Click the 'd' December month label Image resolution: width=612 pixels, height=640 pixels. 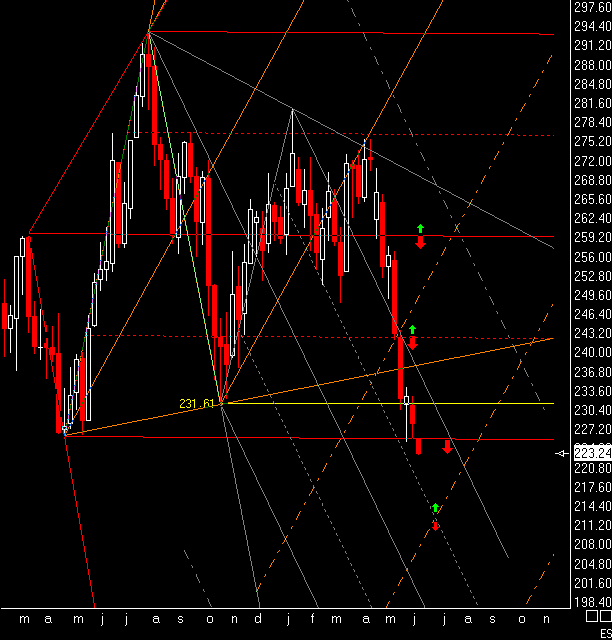(x=258, y=619)
